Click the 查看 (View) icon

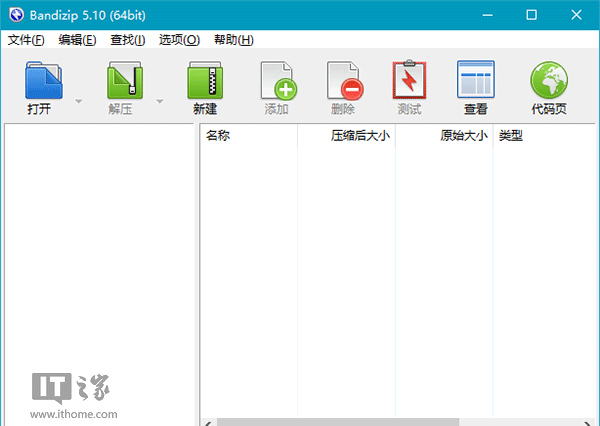[x=476, y=79]
